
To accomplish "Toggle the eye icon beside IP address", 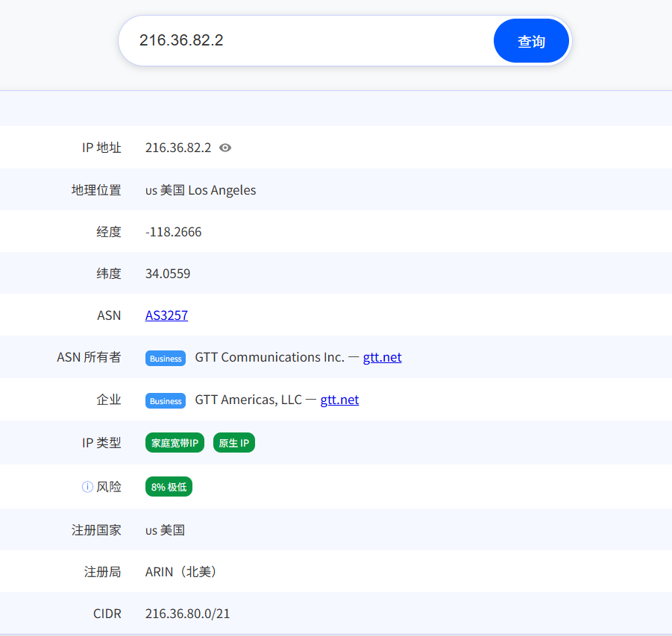I will coord(225,148).
